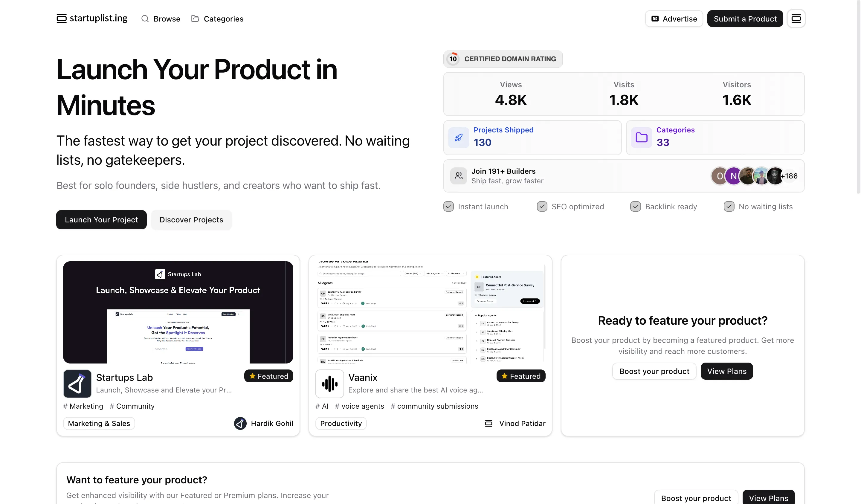
Task: Open the Vaanix waveform logo icon
Action: tap(329, 384)
